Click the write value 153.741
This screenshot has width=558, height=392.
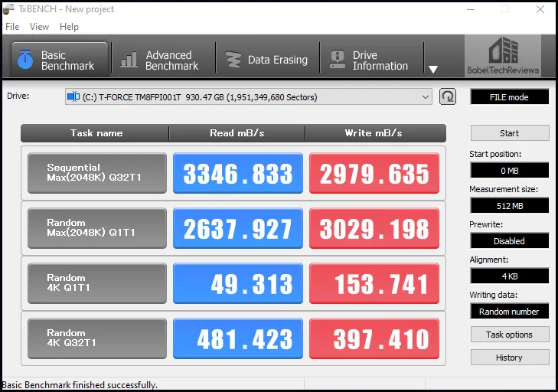coord(374,283)
